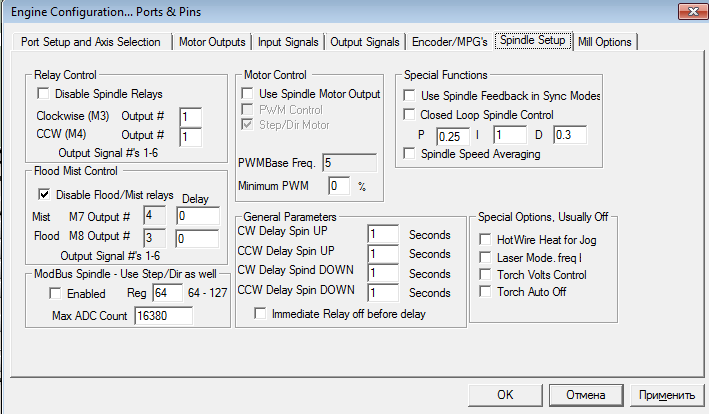
Task: Focus the Clockwise (M3) output number field
Action: click(191, 116)
